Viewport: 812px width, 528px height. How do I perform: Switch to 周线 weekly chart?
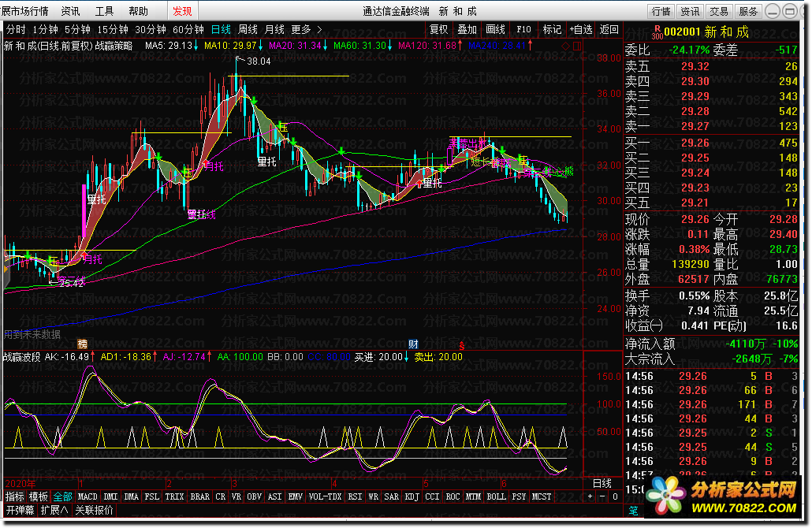248,29
